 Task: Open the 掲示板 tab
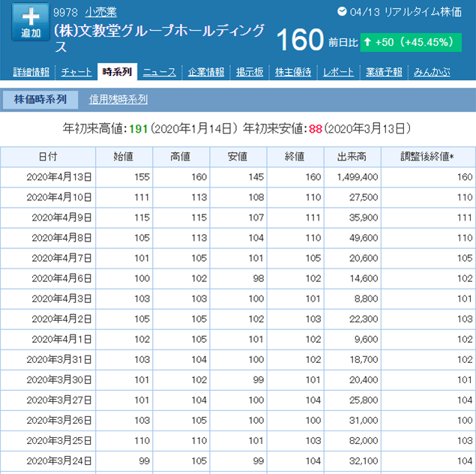point(250,72)
